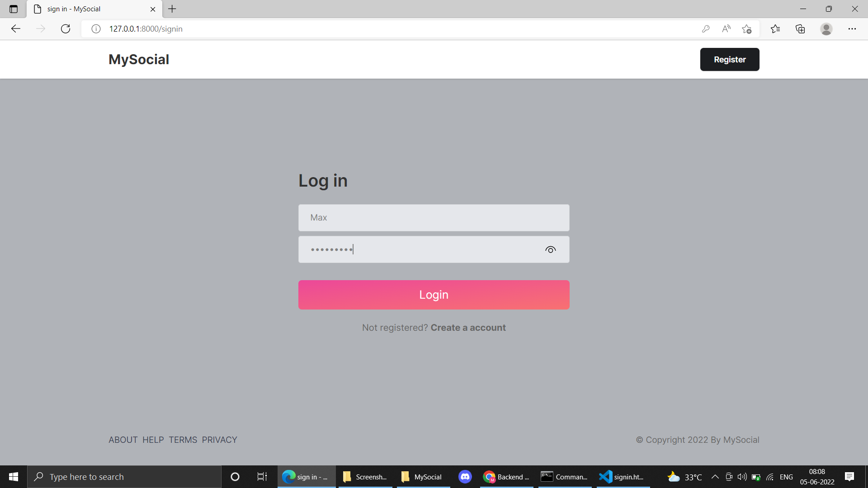This screenshot has width=868, height=488.
Task: Open the Favorites list icon
Action: [x=775, y=29]
